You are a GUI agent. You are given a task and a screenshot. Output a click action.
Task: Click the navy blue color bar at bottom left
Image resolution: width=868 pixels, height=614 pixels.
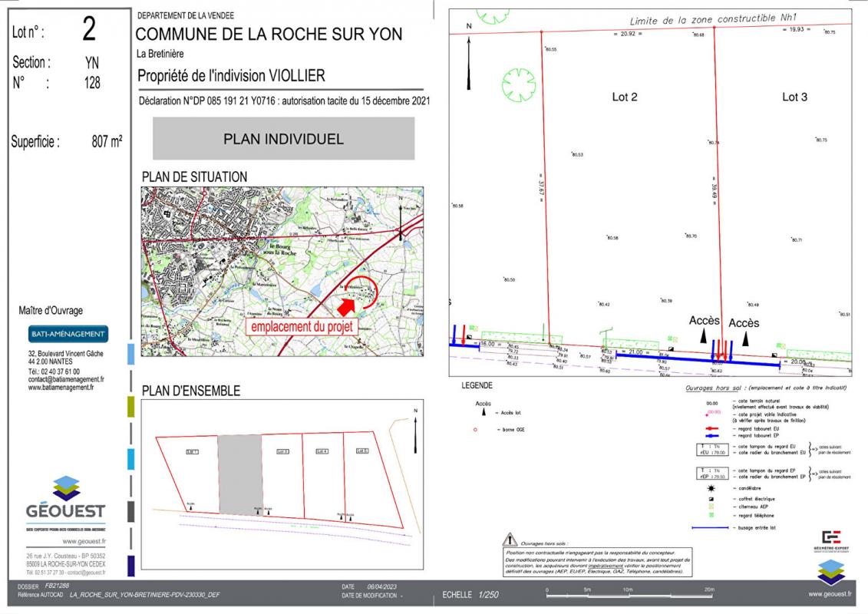tap(131, 566)
